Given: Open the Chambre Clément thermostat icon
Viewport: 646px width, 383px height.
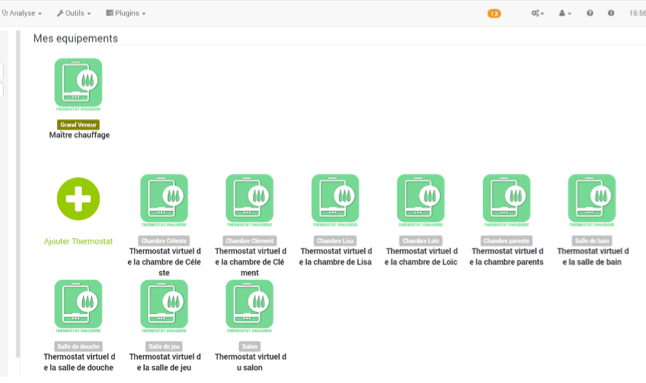Looking at the screenshot, I should click(x=250, y=200).
